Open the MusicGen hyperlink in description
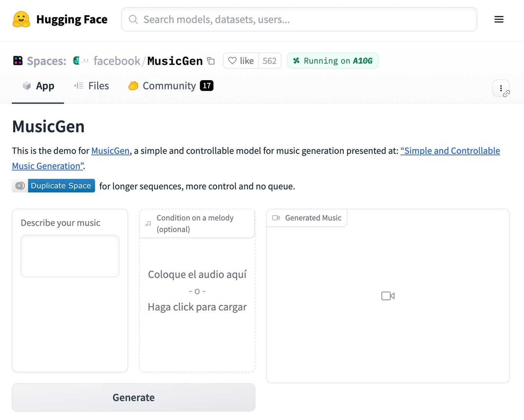Viewport: 524px width, 420px height. [110, 151]
